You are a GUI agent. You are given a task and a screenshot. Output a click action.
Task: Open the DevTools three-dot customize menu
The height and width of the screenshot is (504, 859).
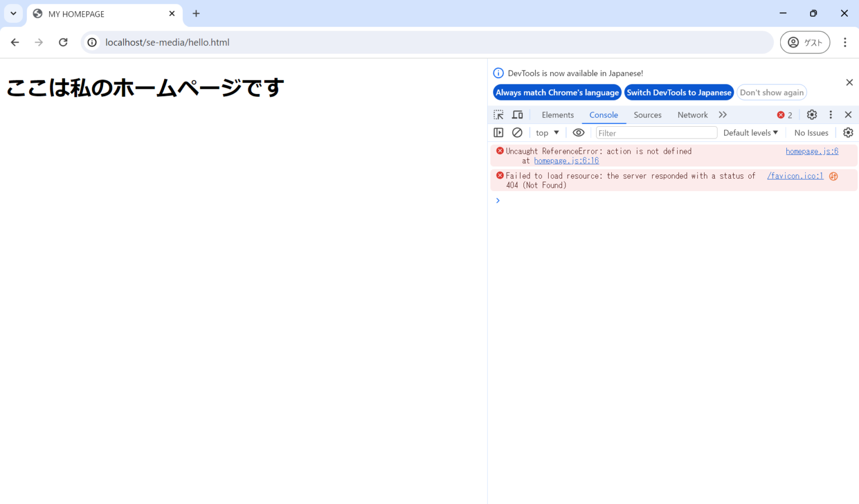830,115
